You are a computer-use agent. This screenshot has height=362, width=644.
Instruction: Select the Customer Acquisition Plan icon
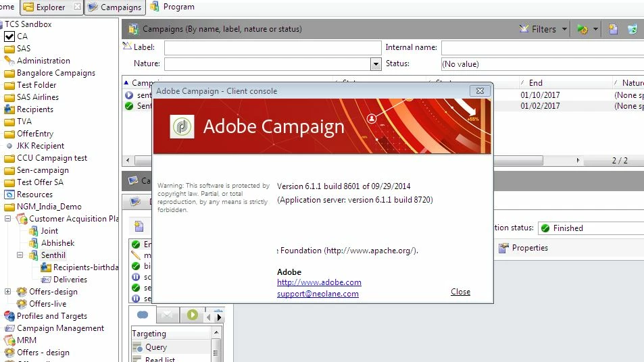click(22, 219)
